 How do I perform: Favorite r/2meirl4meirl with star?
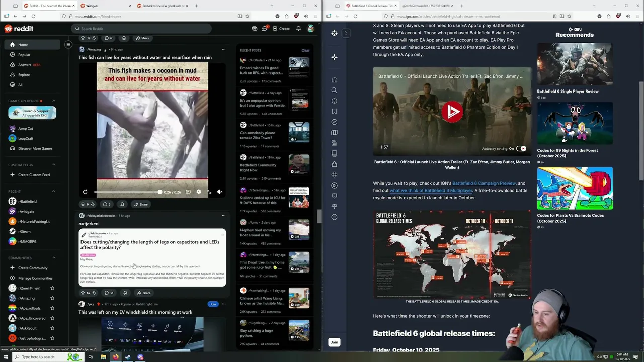pos(52,288)
